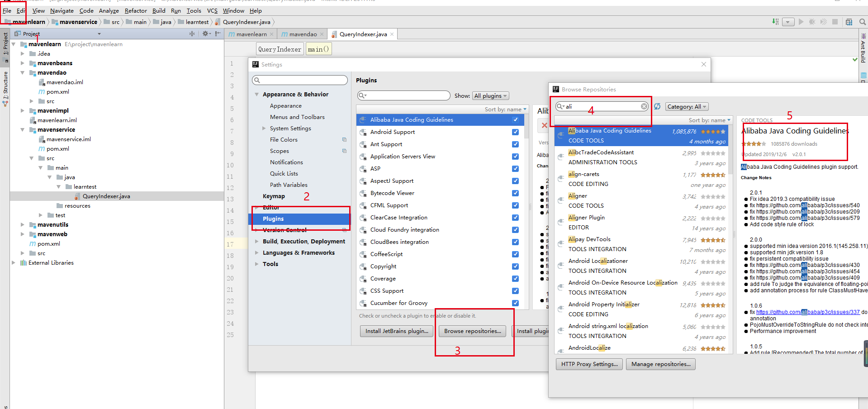Click the Debug bug icon in the toolbar
Screen dimensions: 868x409
812,22
